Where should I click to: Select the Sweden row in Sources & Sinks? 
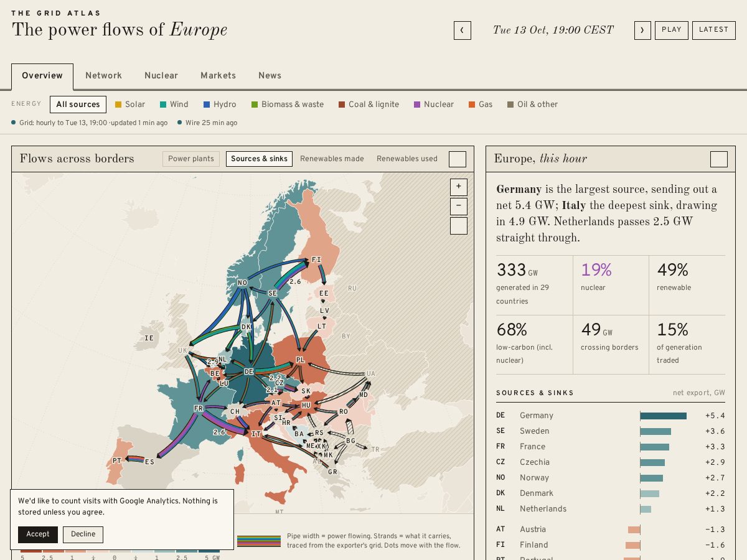pos(611,431)
